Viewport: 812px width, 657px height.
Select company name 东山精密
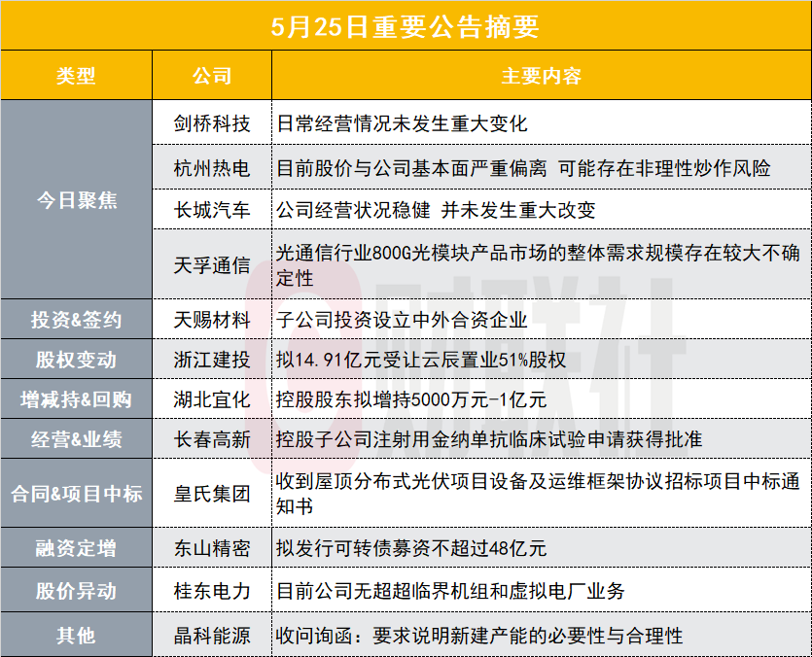coord(212,548)
